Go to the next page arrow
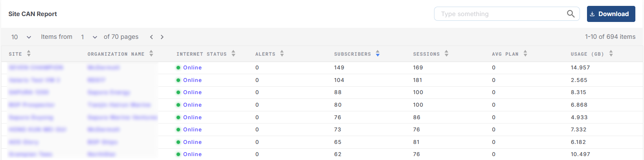Viewport: 644px width, 160px height. tap(162, 37)
